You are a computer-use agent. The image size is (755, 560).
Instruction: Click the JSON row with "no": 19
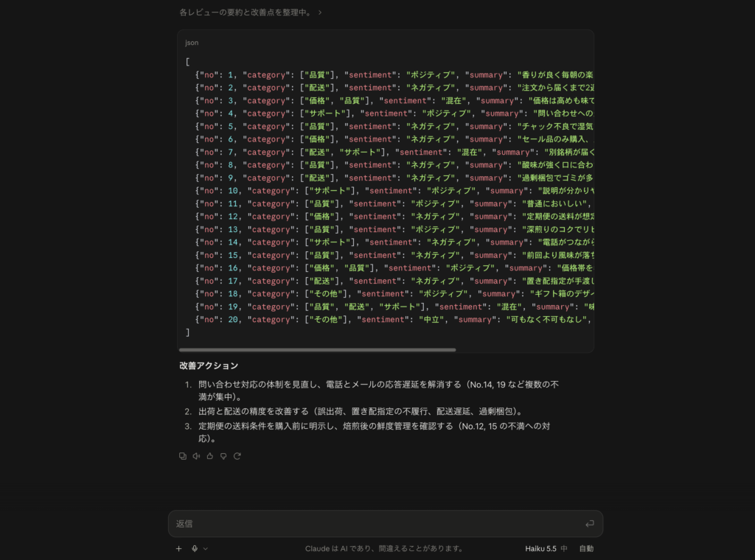pyautogui.click(x=394, y=307)
